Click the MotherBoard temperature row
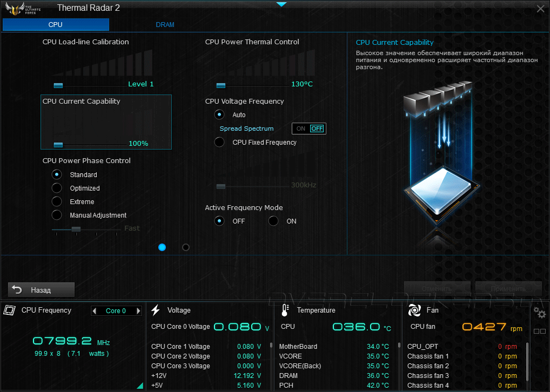Screen dimensions: 550x392 pyautogui.click(x=334, y=347)
